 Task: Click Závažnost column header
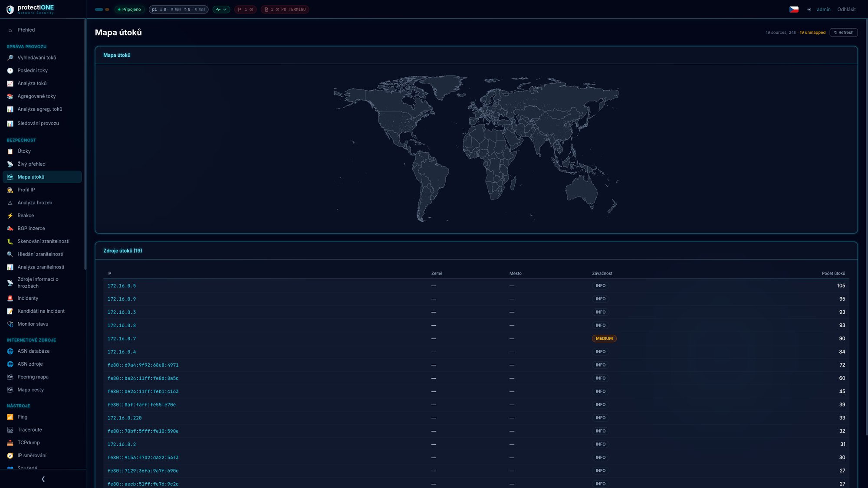click(602, 274)
